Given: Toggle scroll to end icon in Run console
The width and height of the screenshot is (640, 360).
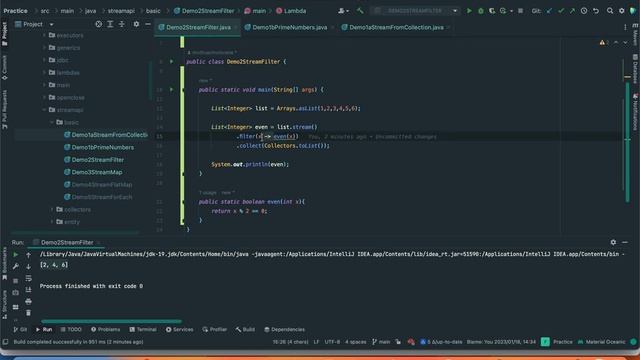Looking at the screenshot, I should 28,290.
